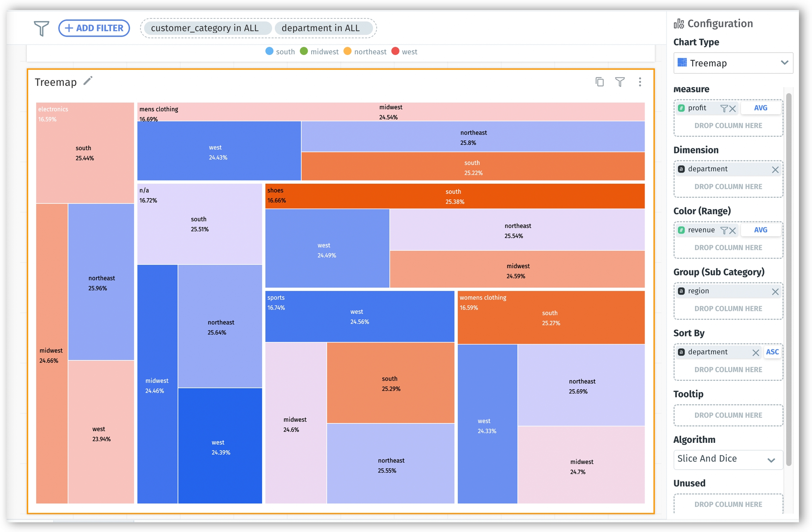
Task: Remove the region group column
Action: [x=775, y=292]
